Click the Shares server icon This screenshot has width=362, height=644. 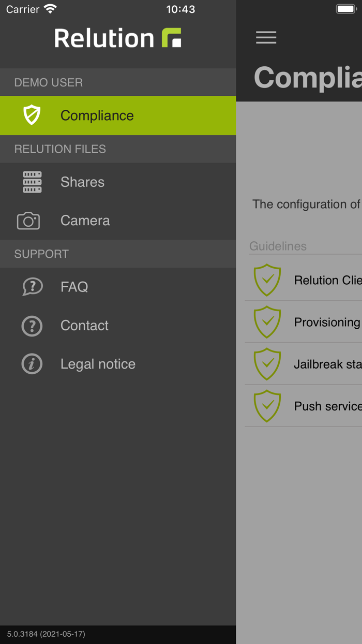[x=32, y=182]
